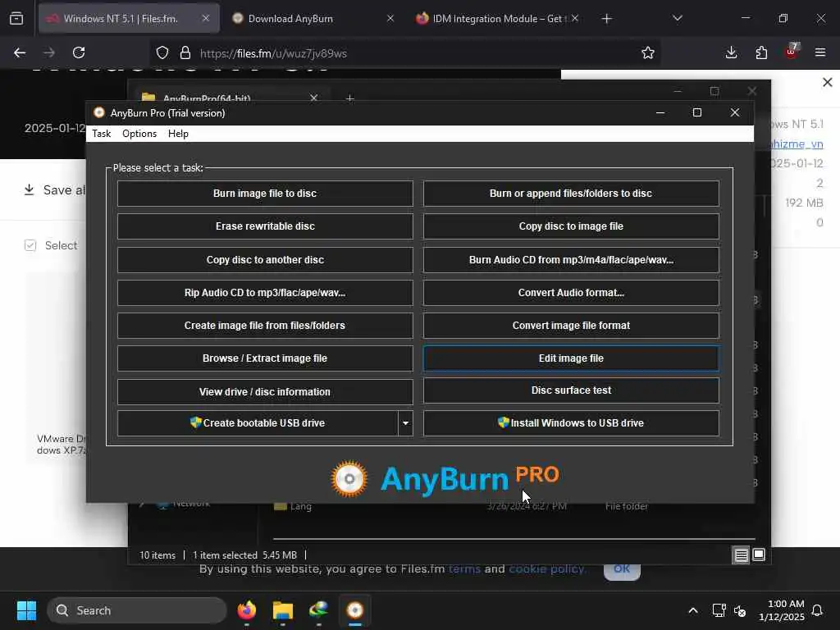Open Firefox recent browsing view icon

(x=16, y=19)
